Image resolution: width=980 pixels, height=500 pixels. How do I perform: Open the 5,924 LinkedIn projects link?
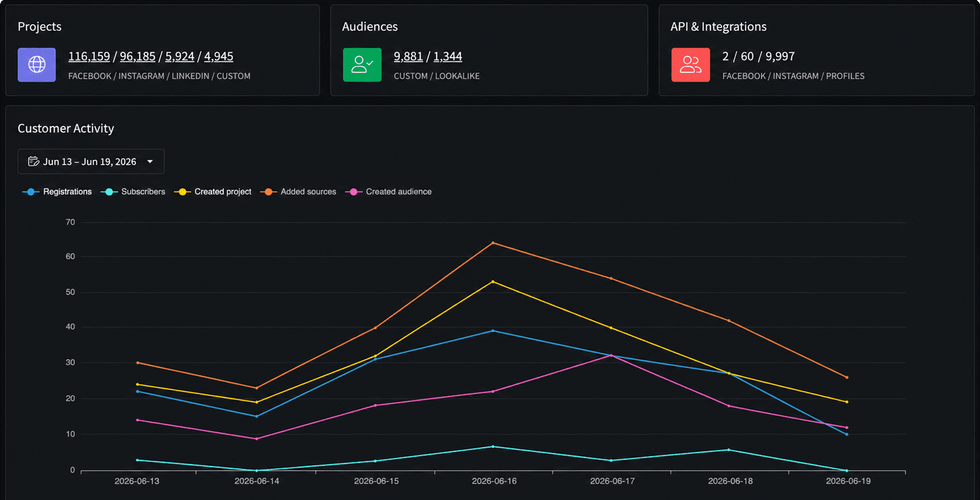point(179,57)
